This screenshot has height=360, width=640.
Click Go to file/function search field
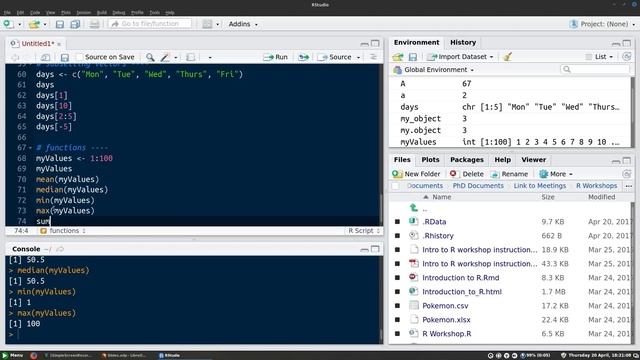(150, 24)
